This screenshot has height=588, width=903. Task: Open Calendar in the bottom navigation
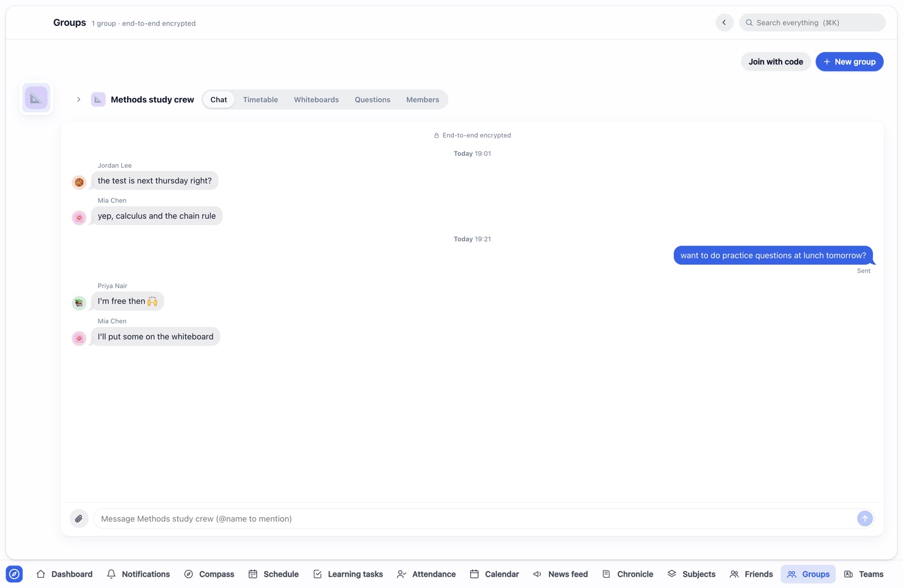[494, 574]
